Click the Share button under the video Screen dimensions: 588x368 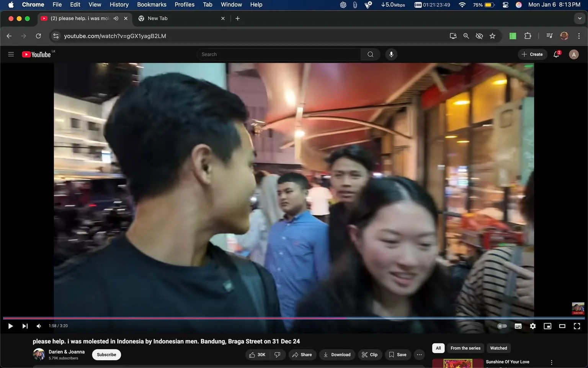302,355
